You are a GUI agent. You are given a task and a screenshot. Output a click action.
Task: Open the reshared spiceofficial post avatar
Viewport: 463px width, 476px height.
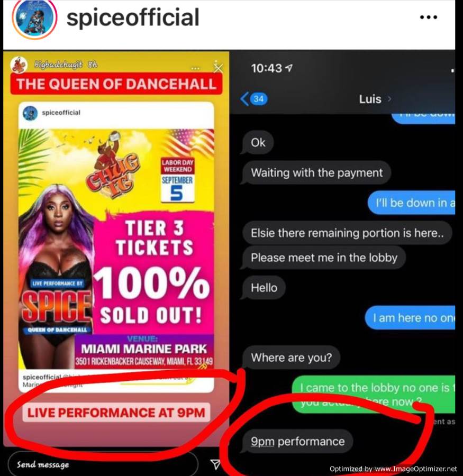pyautogui.click(x=30, y=113)
